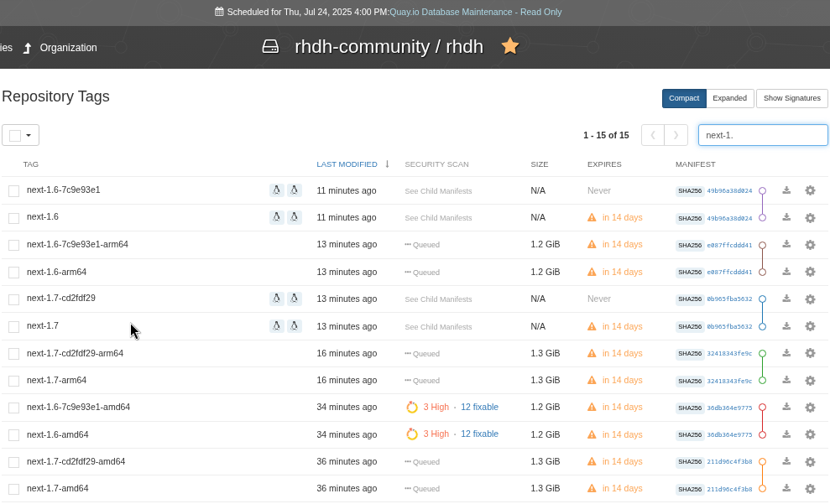Click Show Signatures button
The image size is (830, 504).
[x=792, y=98]
